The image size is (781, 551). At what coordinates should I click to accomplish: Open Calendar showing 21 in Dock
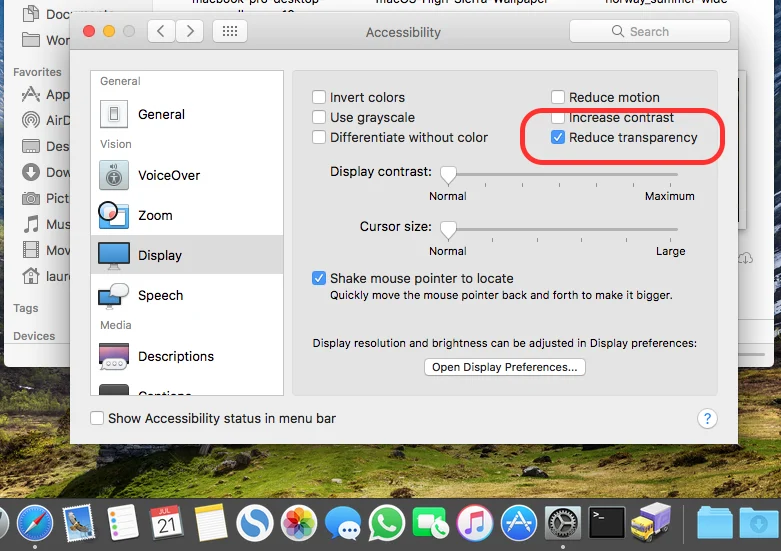(x=166, y=523)
